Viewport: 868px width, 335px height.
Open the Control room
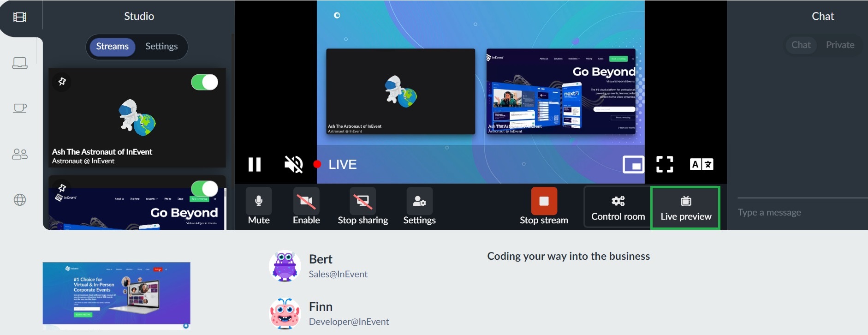618,207
